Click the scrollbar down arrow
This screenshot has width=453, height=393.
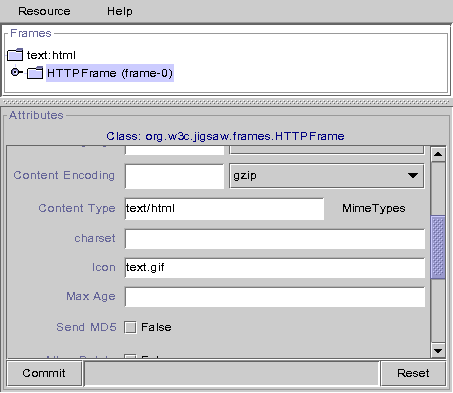tap(438, 350)
